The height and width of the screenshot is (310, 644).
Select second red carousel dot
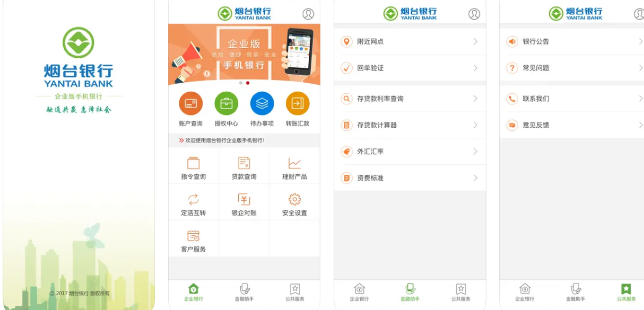click(x=248, y=83)
